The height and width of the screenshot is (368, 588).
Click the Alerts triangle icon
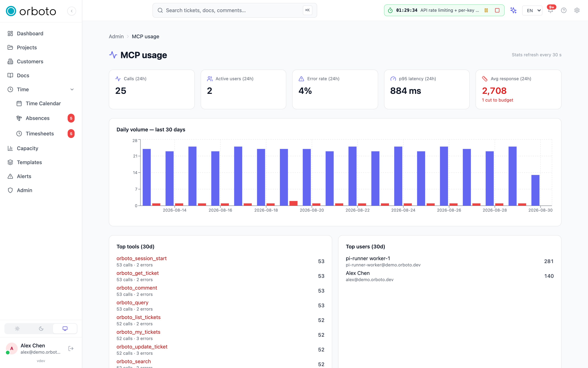click(10, 176)
